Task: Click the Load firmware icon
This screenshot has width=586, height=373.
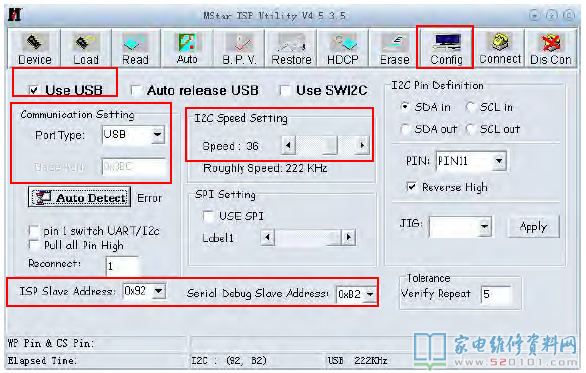Action: click(x=86, y=49)
